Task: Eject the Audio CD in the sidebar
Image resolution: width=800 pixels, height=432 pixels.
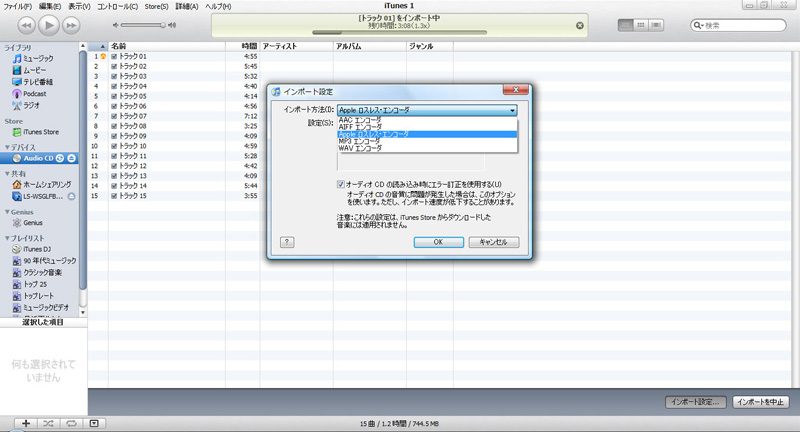Action: click(72, 159)
